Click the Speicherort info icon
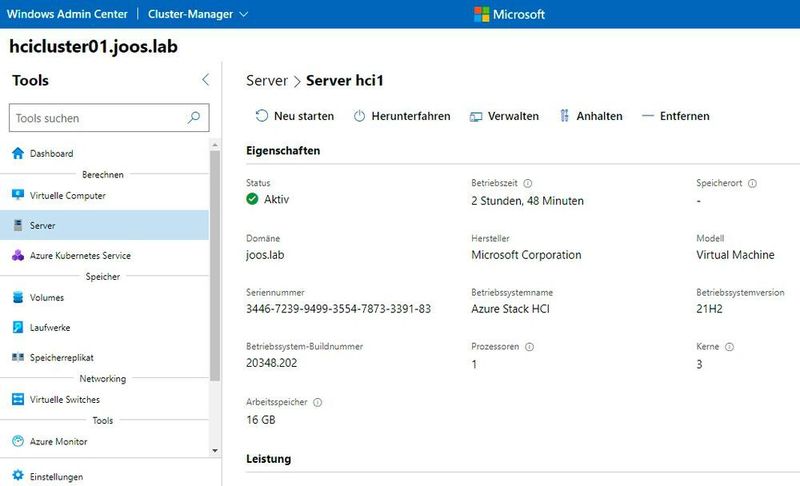 pyautogui.click(x=753, y=183)
